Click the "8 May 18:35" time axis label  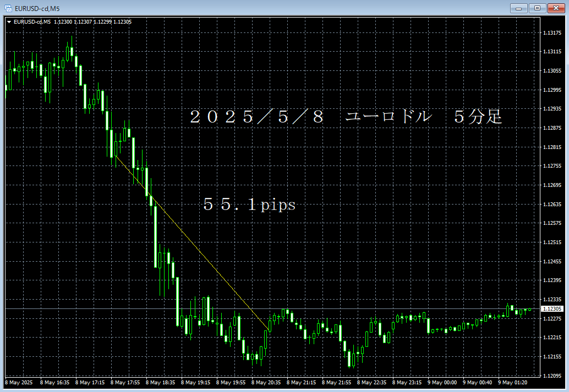(160, 383)
